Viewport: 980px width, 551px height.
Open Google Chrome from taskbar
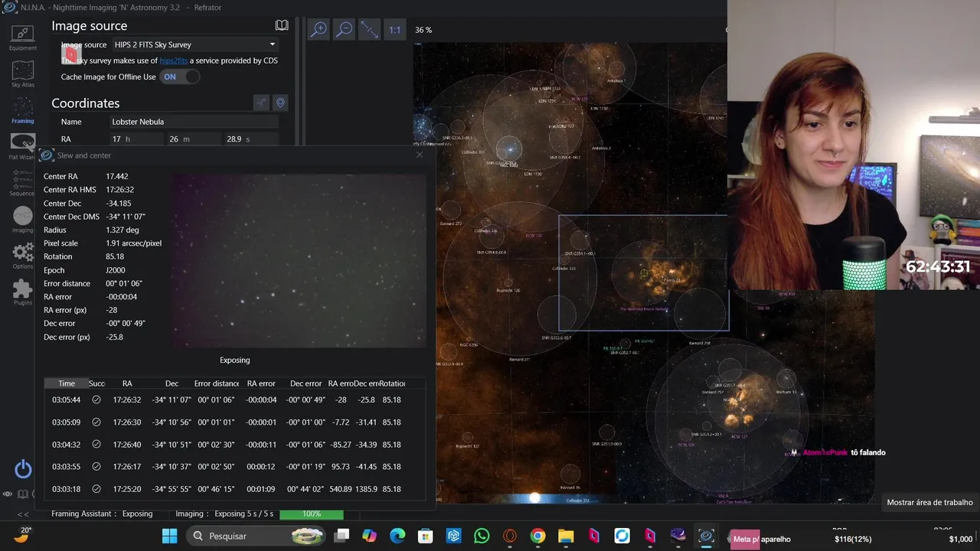(x=537, y=536)
